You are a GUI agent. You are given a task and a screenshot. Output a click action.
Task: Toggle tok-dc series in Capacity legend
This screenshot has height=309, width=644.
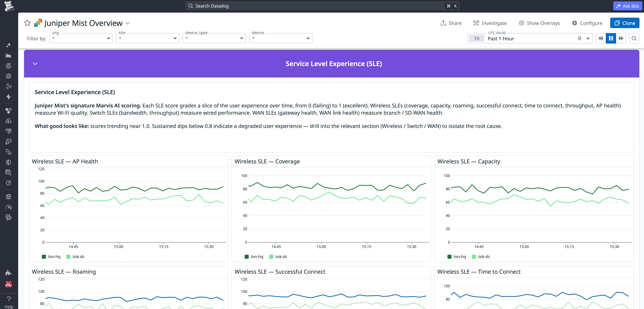pyautogui.click(x=481, y=257)
